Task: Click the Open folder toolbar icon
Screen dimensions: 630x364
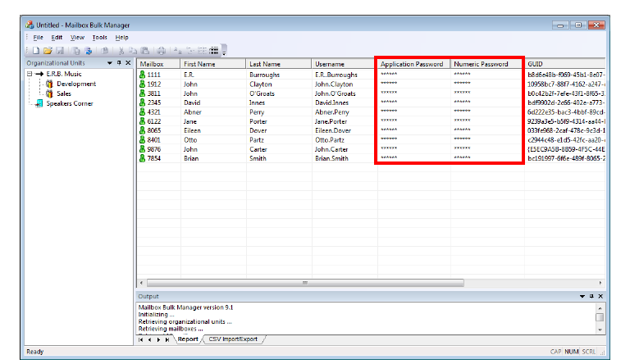Action: pos(48,51)
